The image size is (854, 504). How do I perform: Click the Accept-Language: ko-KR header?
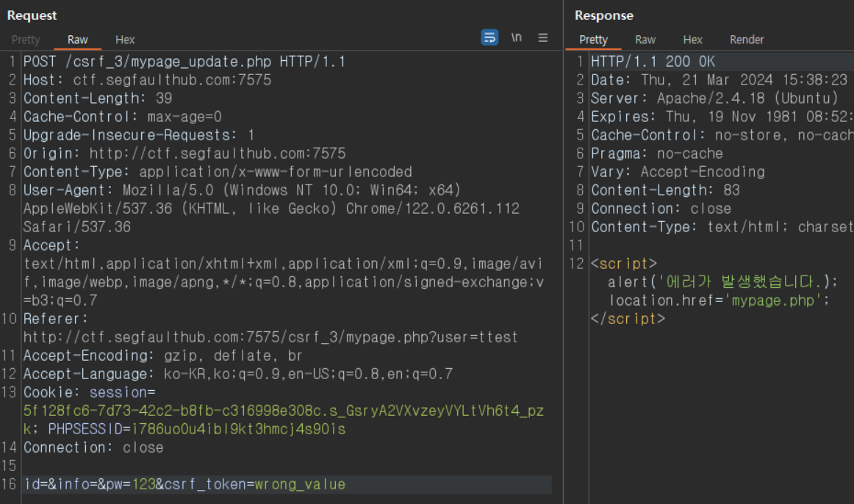(x=238, y=374)
